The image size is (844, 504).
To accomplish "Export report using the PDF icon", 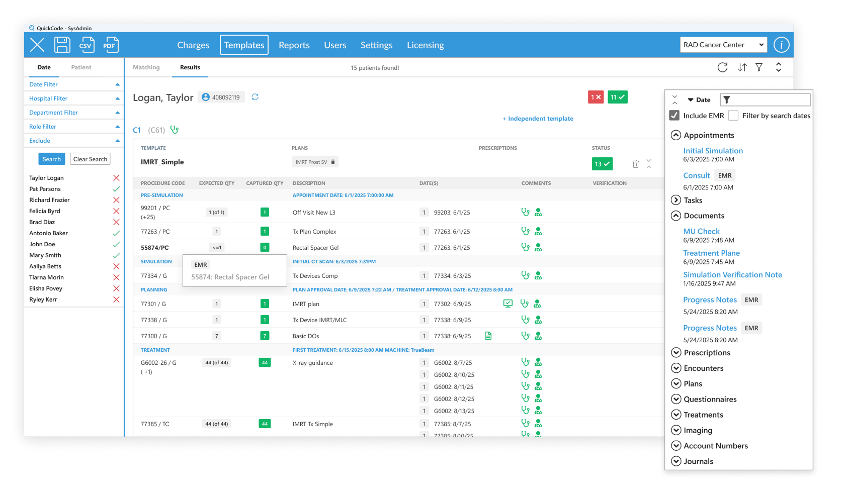I will (110, 45).
